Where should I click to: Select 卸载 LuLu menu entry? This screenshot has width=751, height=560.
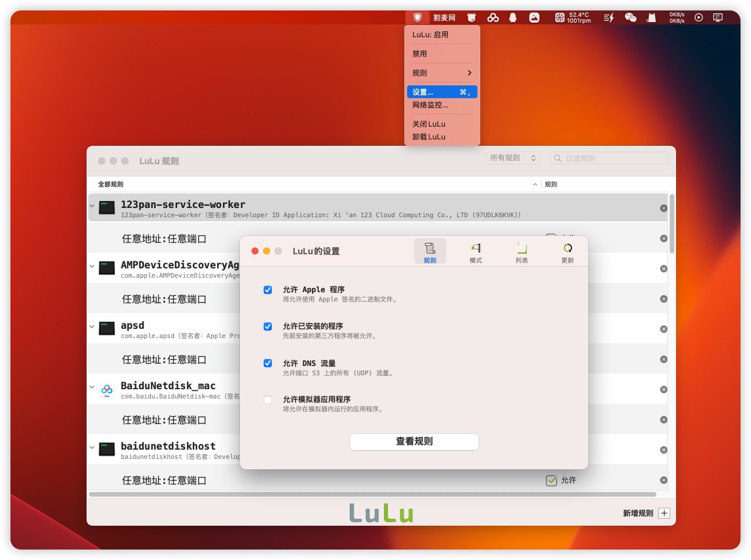[x=429, y=137]
